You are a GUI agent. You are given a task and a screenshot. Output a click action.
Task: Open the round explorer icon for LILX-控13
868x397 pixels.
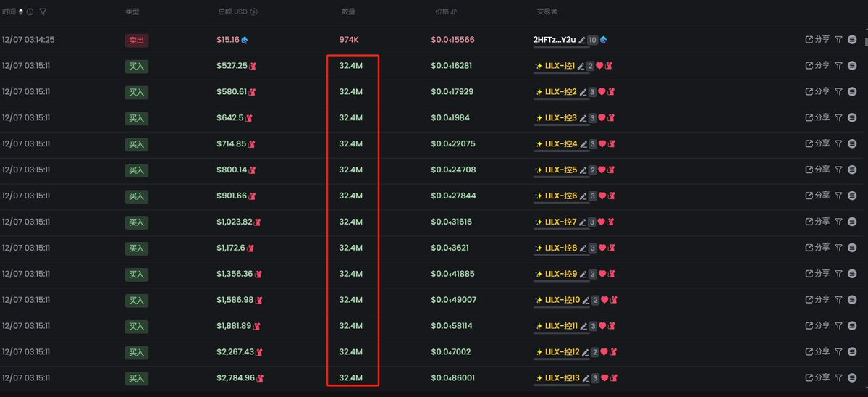(x=853, y=377)
